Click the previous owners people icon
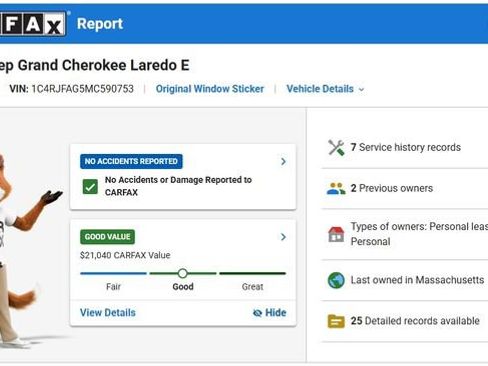This screenshot has width=488, height=366. (x=336, y=189)
